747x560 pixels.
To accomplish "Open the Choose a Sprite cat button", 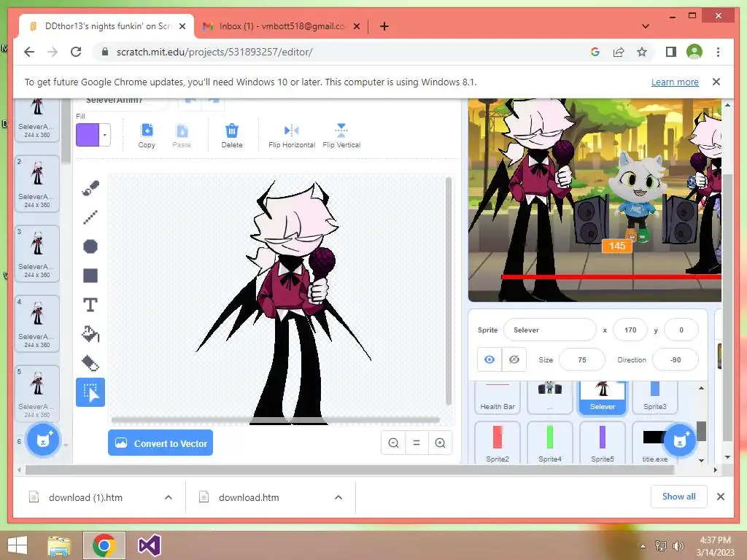I will click(679, 440).
